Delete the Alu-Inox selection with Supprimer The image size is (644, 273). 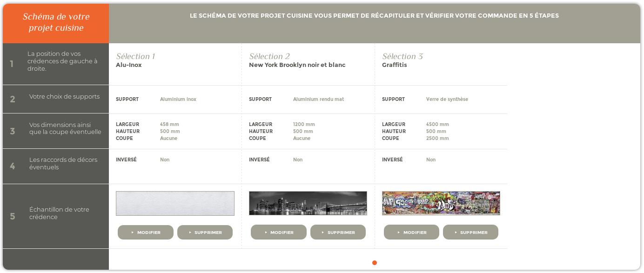click(205, 232)
